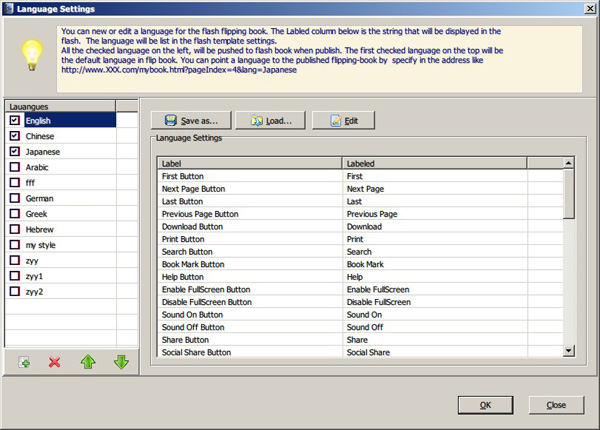Select the Print Button label row
Viewport: 600px width, 430px height.
point(360,239)
